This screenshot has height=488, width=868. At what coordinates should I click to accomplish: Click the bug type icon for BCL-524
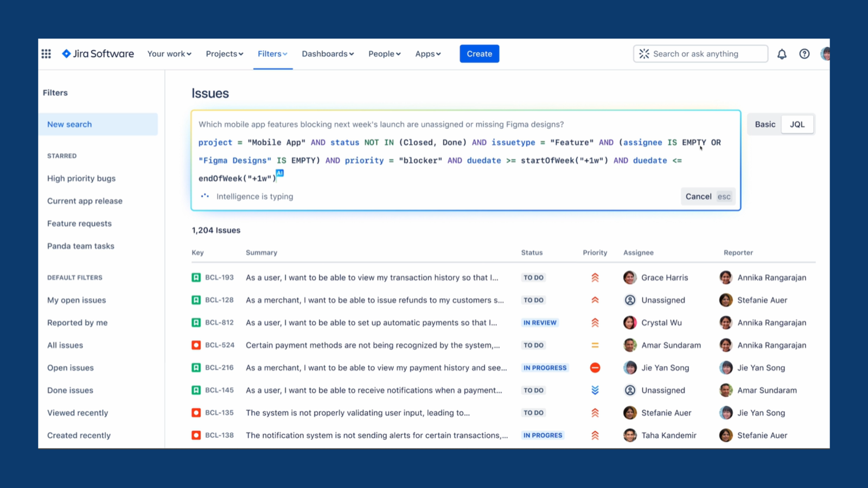coord(196,345)
